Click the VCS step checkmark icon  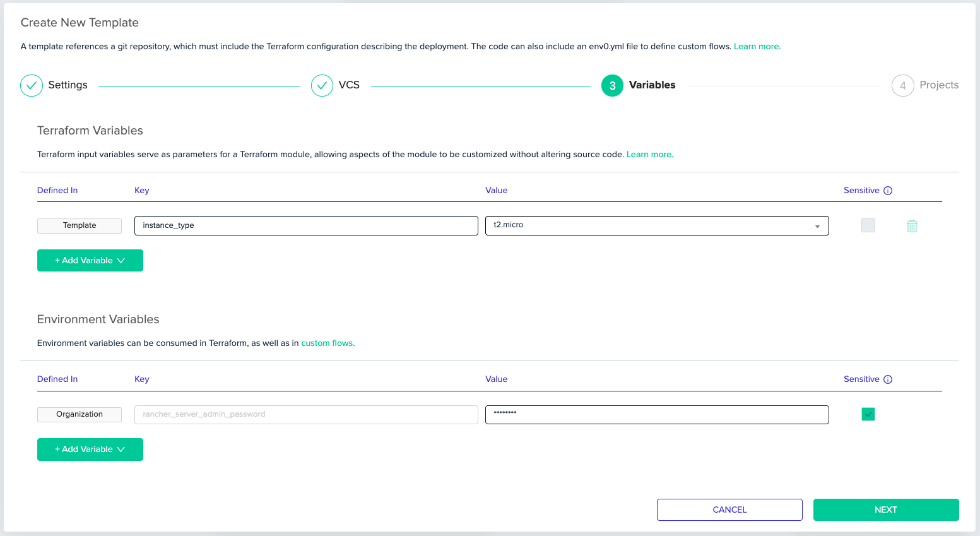click(322, 85)
